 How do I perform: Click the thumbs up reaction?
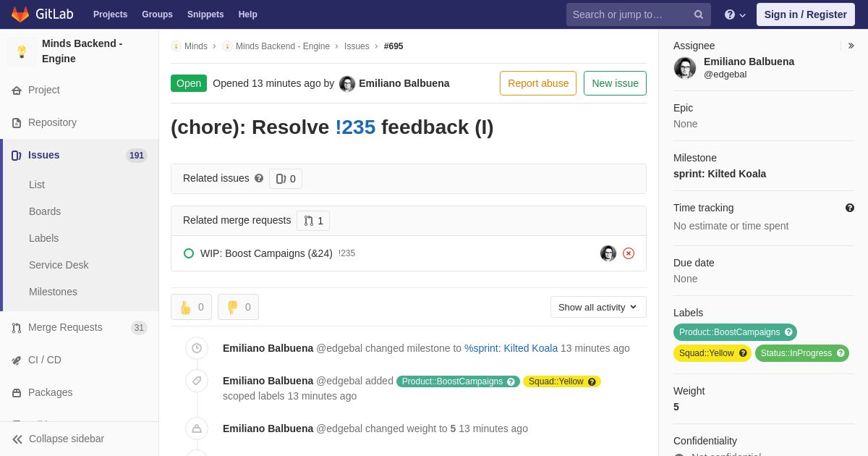191,307
